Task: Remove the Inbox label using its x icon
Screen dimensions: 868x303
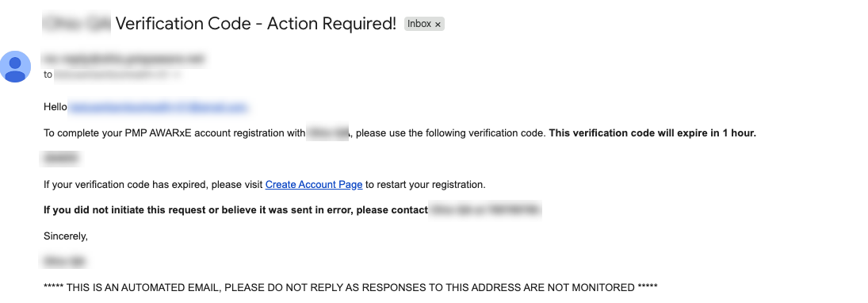Action: click(438, 25)
